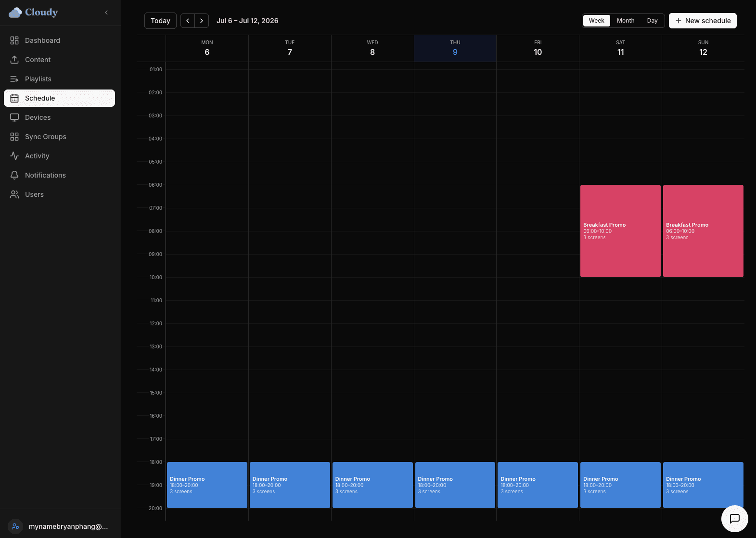Open Sunday's Dinner Promo event
Screen dimensions: 756x538
703,485
